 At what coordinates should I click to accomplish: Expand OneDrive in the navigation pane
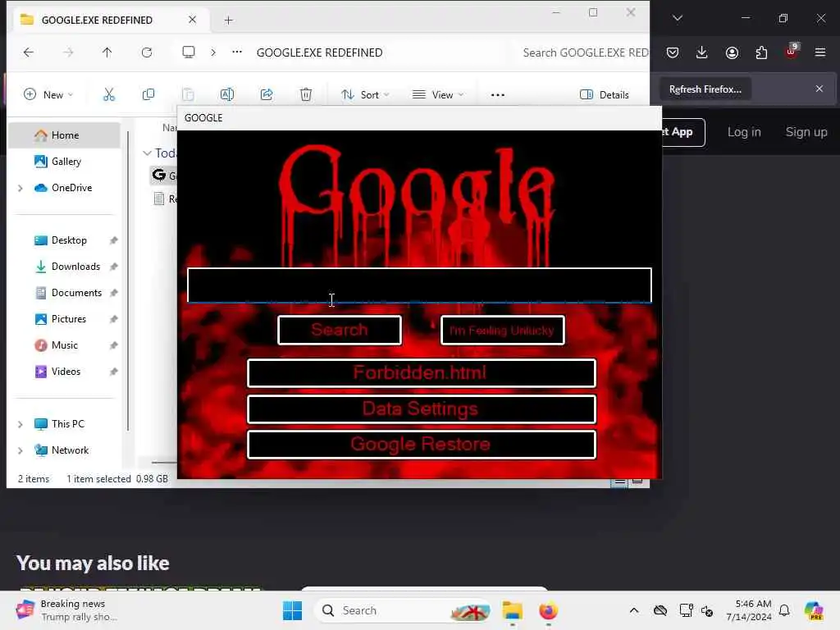pyautogui.click(x=21, y=188)
